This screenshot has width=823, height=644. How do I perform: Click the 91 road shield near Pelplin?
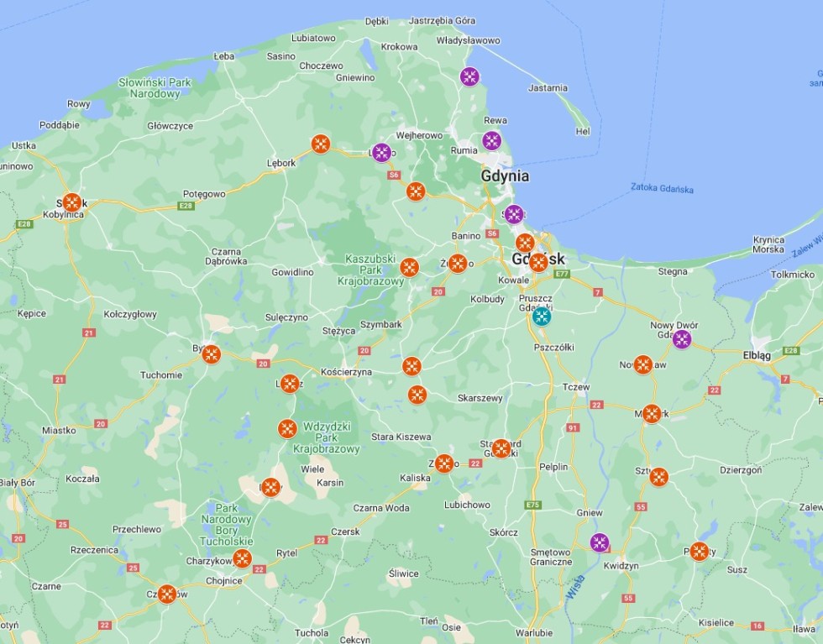573,427
